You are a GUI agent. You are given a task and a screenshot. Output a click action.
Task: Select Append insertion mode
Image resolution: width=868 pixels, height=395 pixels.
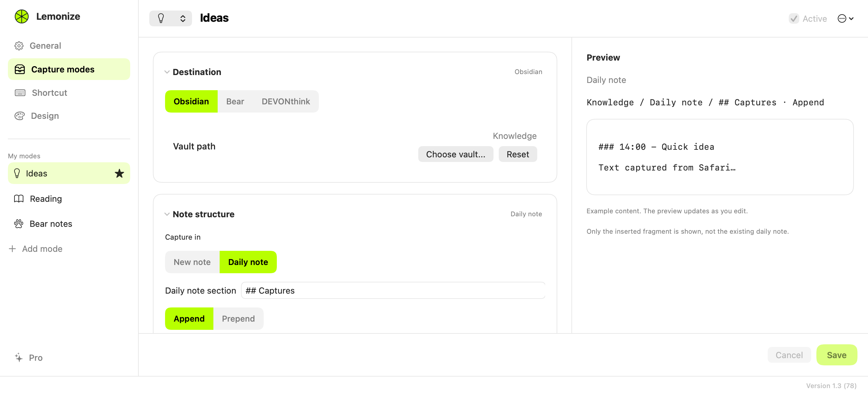point(189,319)
